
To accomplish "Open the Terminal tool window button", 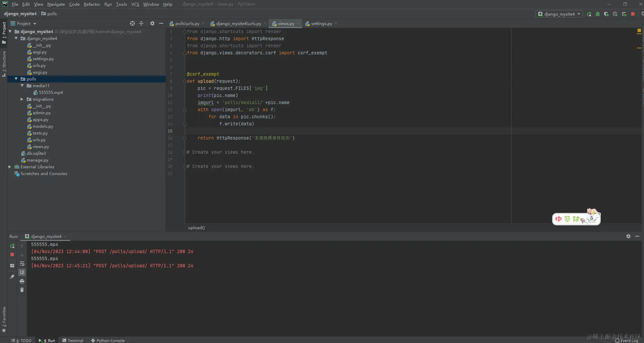I will point(73,340).
